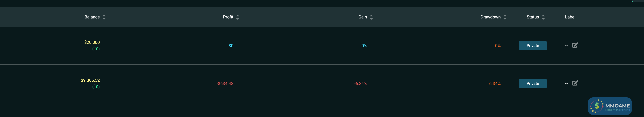
Task: Click the green change indicator under $20 000
Action: point(96,49)
